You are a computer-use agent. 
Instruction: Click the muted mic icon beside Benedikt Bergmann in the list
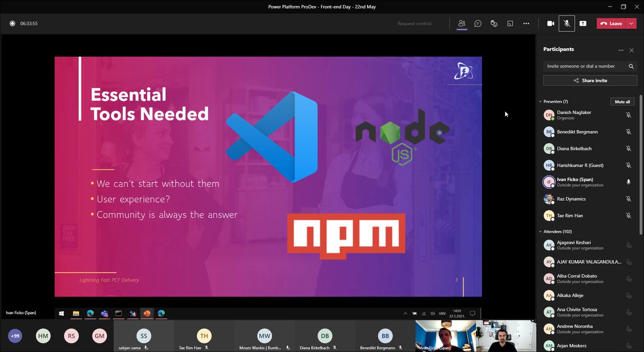(x=628, y=131)
